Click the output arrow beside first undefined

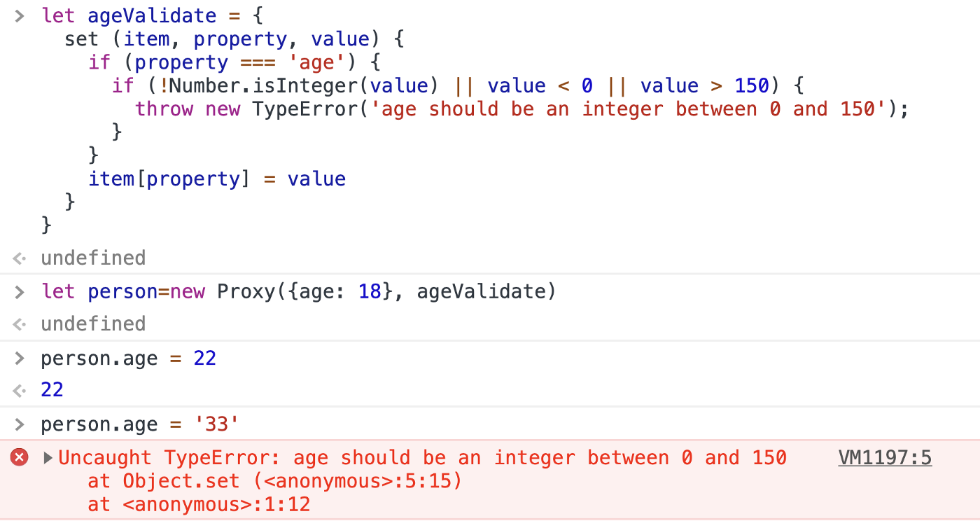click(20, 258)
